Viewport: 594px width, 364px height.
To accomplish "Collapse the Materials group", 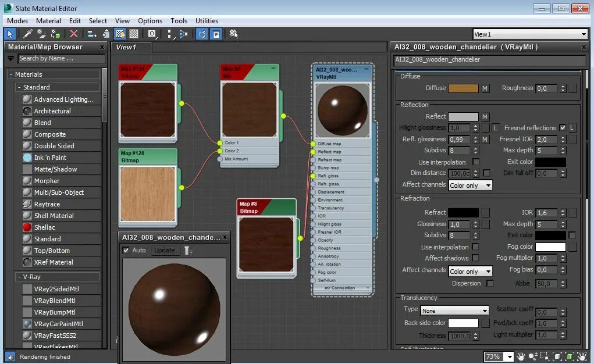I will click(11, 74).
